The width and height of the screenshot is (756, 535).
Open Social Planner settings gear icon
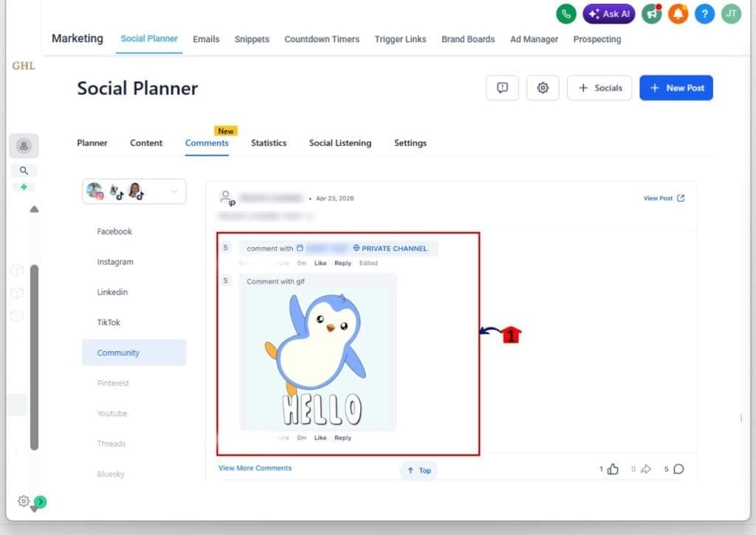click(x=543, y=88)
